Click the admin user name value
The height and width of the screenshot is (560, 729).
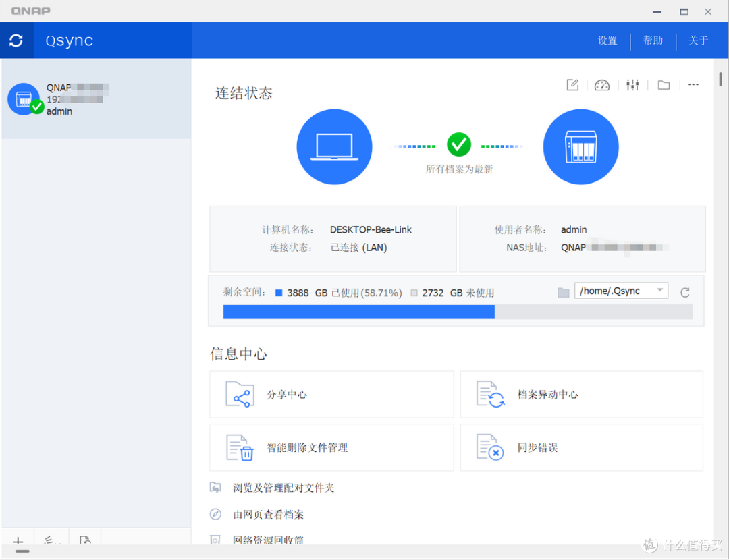(x=574, y=229)
